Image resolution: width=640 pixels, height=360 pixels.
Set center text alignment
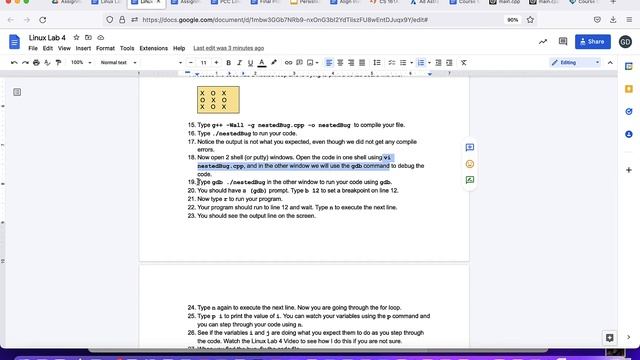click(x=340, y=62)
